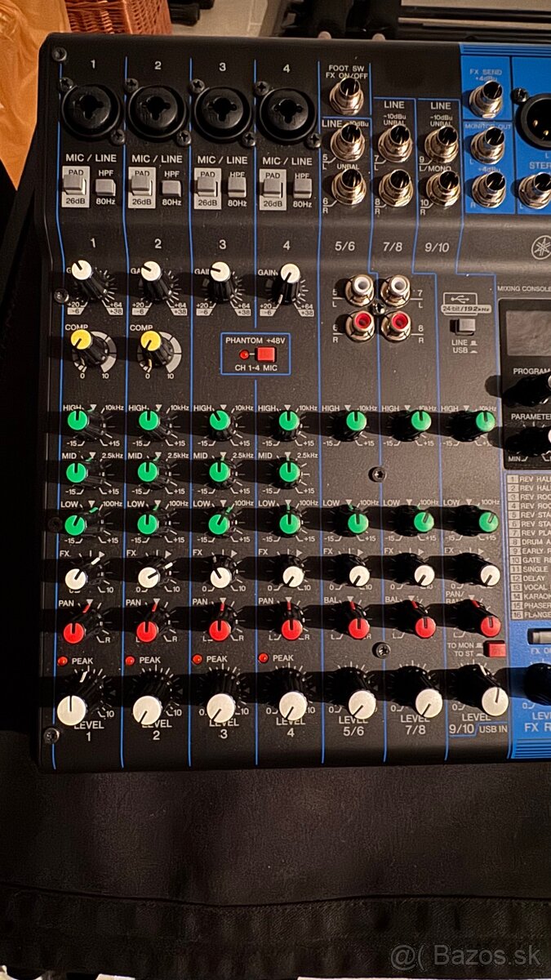Check the channel 1 PEAK indicator LED
This screenshot has width=551, height=980.
tap(61, 660)
